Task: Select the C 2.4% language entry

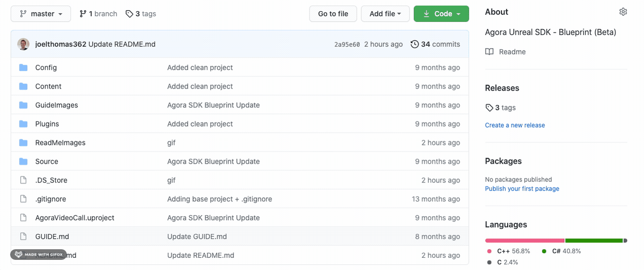Action: click(502, 262)
